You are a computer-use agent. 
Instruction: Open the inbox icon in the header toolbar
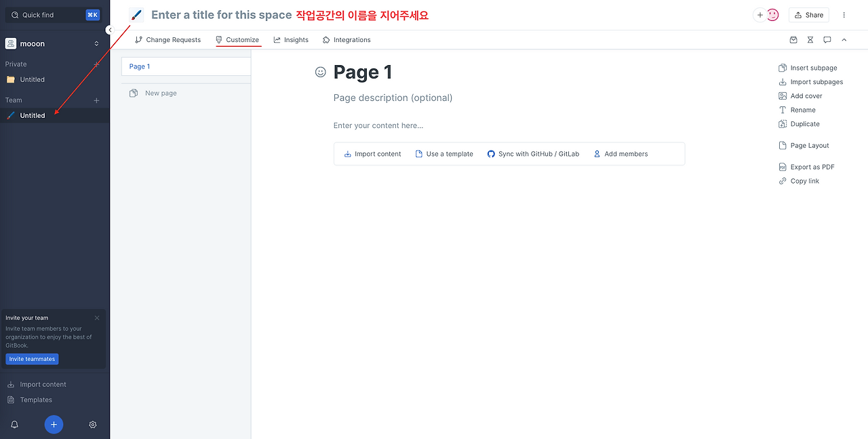[x=793, y=40]
